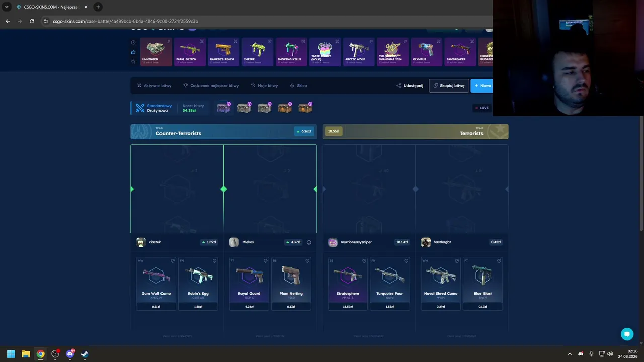The height and width of the screenshot is (362, 644).
Task: Open the Sklep tab
Action: pyautogui.click(x=298, y=86)
